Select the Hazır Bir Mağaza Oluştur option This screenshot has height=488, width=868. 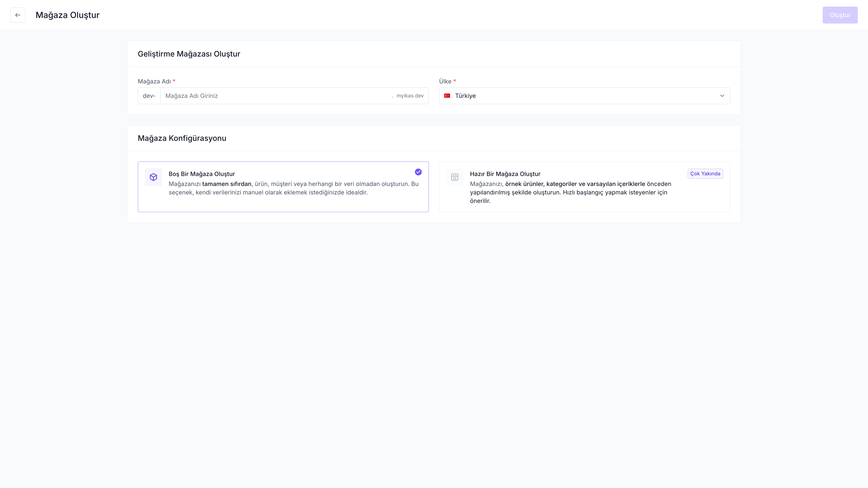[x=505, y=174]
